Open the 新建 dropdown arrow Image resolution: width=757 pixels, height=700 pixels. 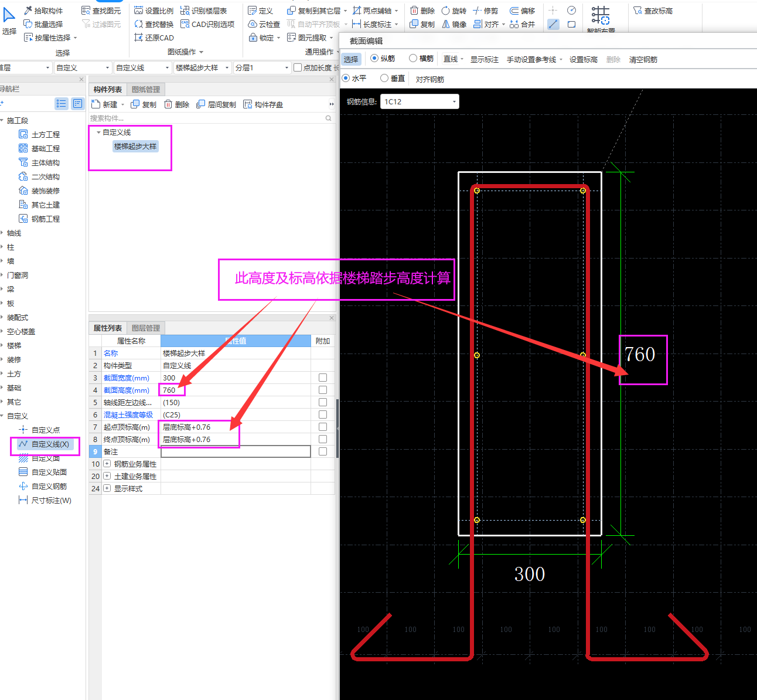click(123, 104)
